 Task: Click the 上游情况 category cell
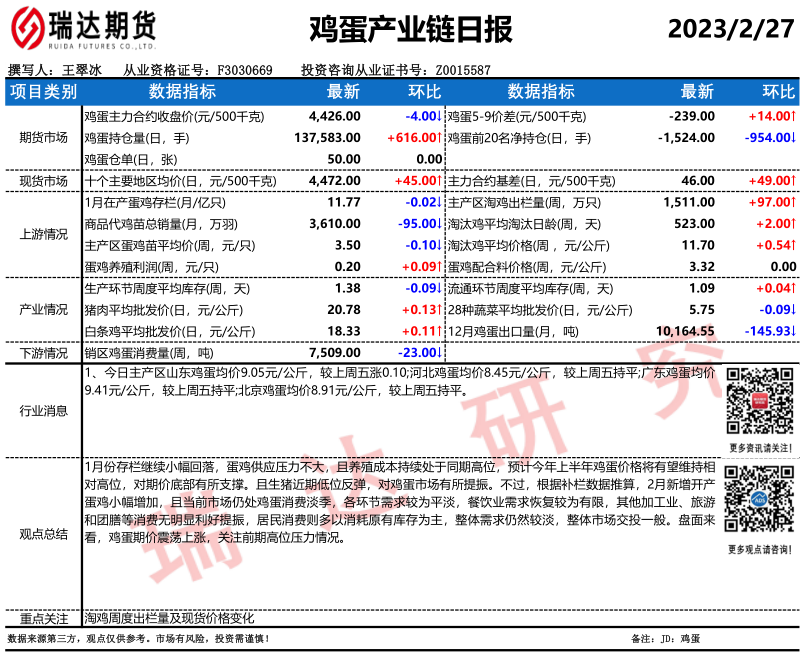point(42,235)
